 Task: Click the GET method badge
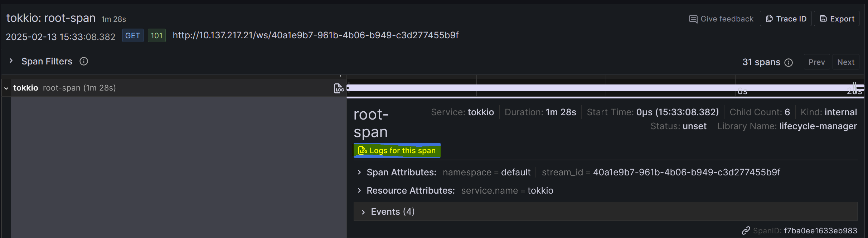click(133, 36)
